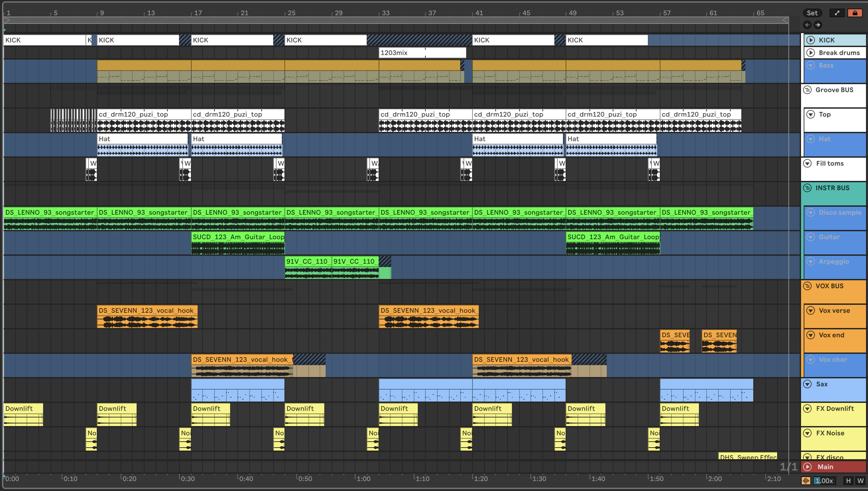Jump to the previous locator arrow
The image size is (868, 491).
807,25
